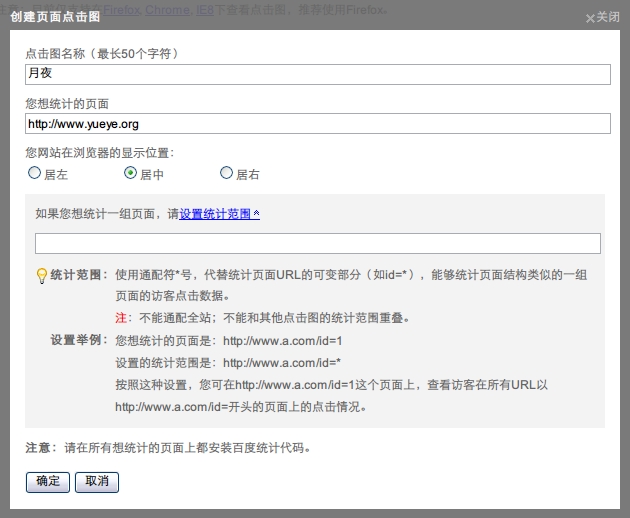Click the 注意 note about 百度统计代码
The image size is (630, 518).
pyautogui.click(x=168, y=448)
